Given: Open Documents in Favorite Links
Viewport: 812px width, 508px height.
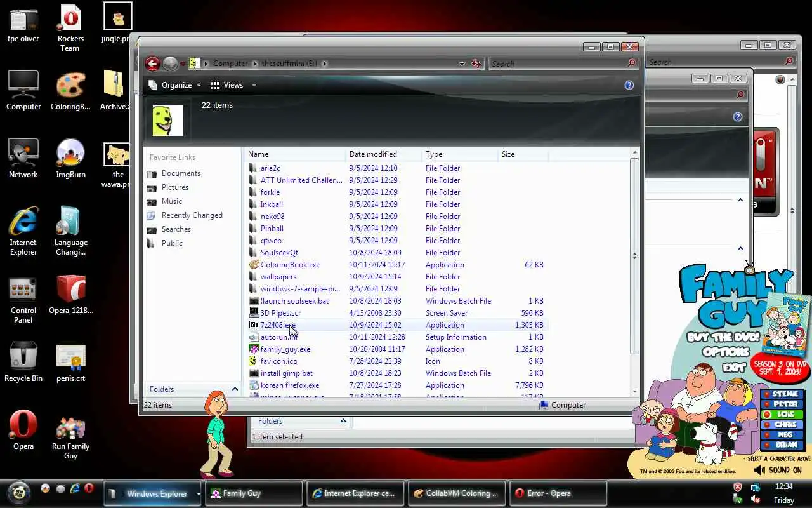Looking at the screenshot, I should click(181, 173).
